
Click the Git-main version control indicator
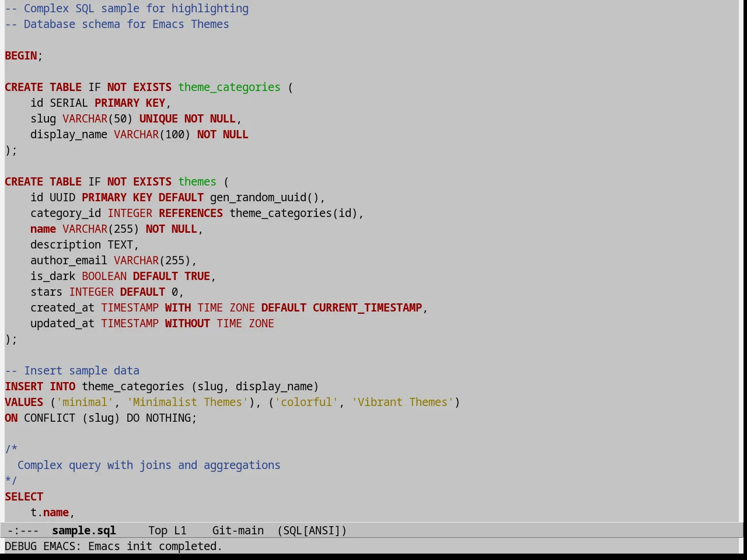[238, 530]
